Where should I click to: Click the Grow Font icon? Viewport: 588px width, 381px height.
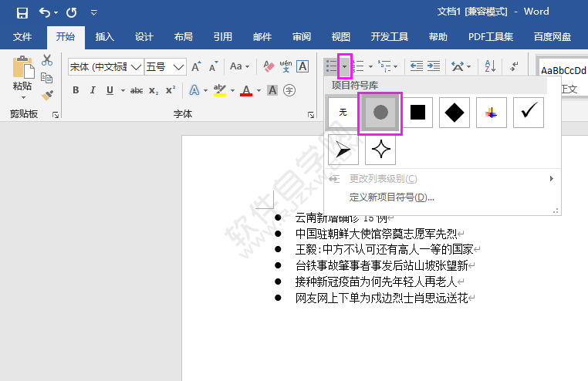pyautogui.click(x=196, y=66)
